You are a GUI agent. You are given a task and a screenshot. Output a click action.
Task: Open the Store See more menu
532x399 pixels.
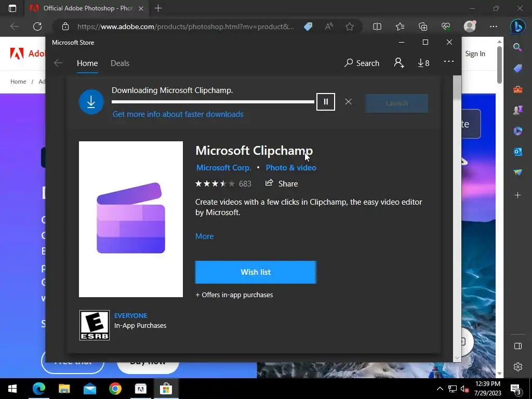coord(448,61)
